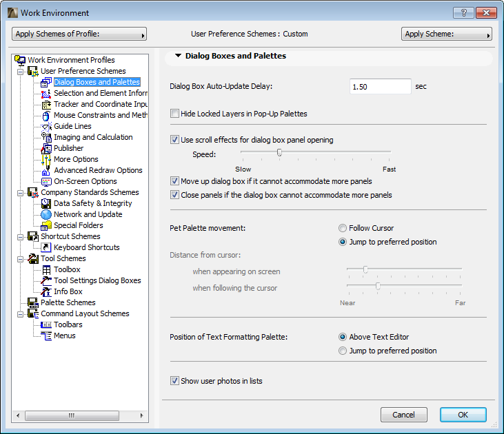The width and height of the screenshot is (504, 434).
Task: Click the Publisher icon in tree
Action: click(x=46, y=148)
